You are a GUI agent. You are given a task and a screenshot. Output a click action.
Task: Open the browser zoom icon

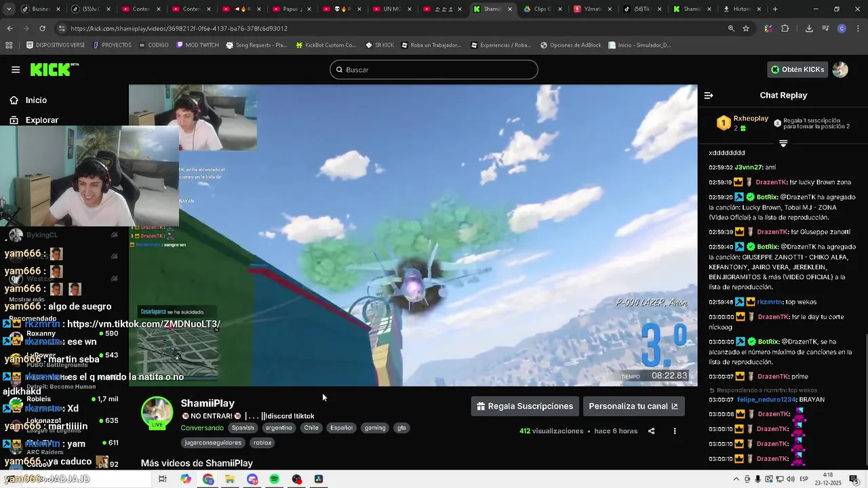pos(731,28)
